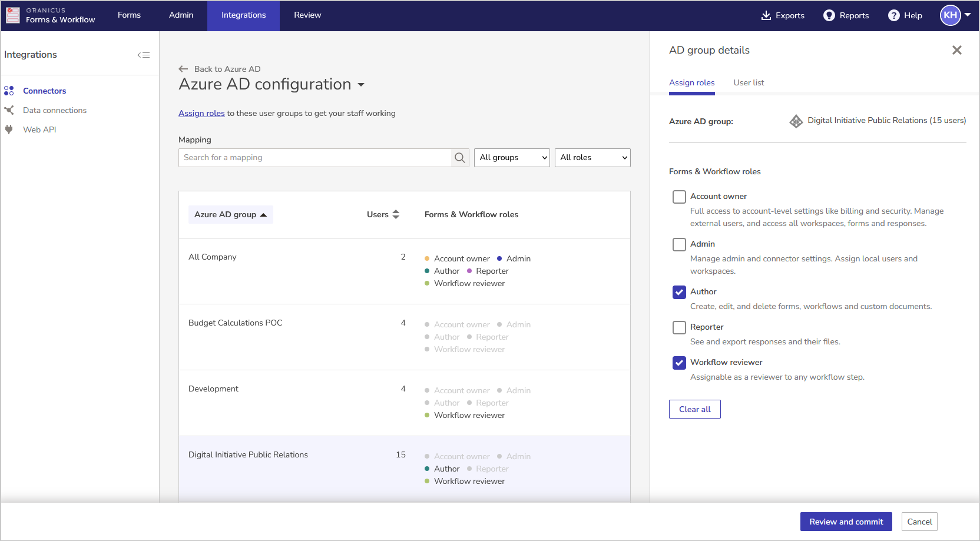Click the back arrow to Azure AD
The image size is (980, 541).
click(183, 69)
